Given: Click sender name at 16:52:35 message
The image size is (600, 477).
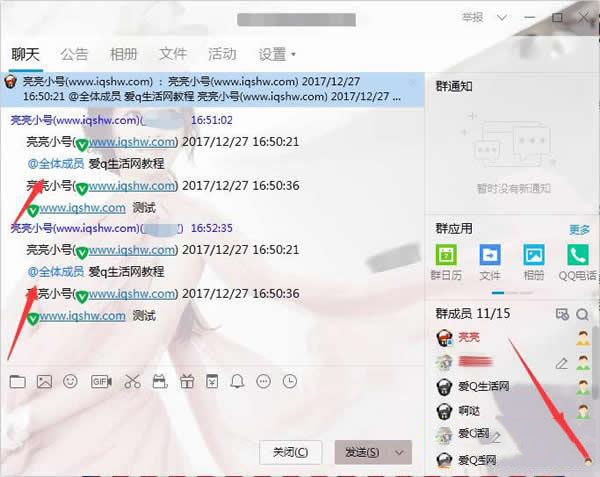Looking at the screenshot, I should (75, 228).
